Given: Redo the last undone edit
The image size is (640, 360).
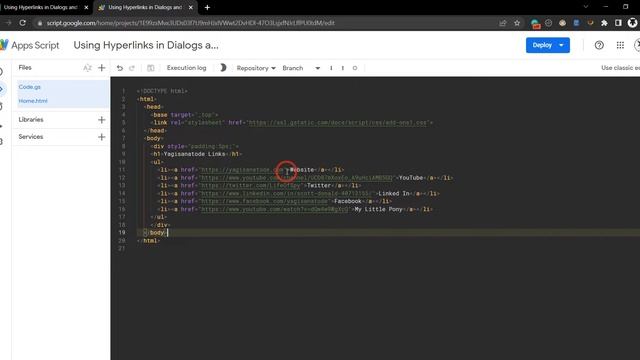Looking at the screenshot, I should pos(132,68).
